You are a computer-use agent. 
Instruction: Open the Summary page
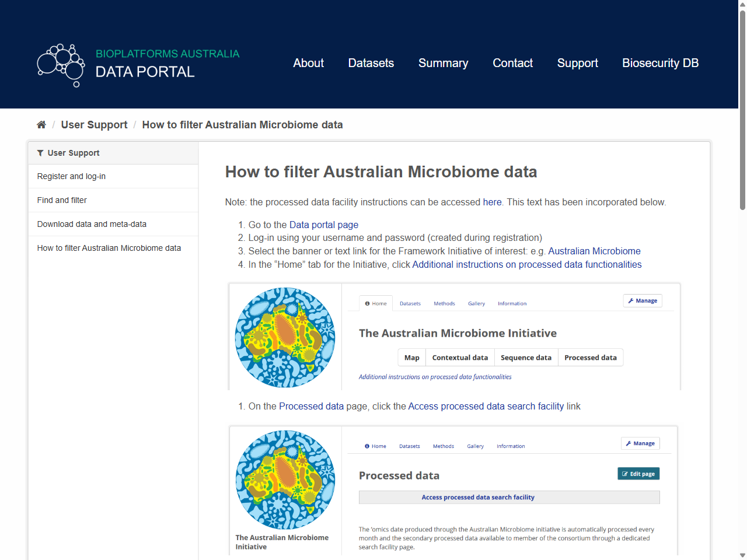443,63
